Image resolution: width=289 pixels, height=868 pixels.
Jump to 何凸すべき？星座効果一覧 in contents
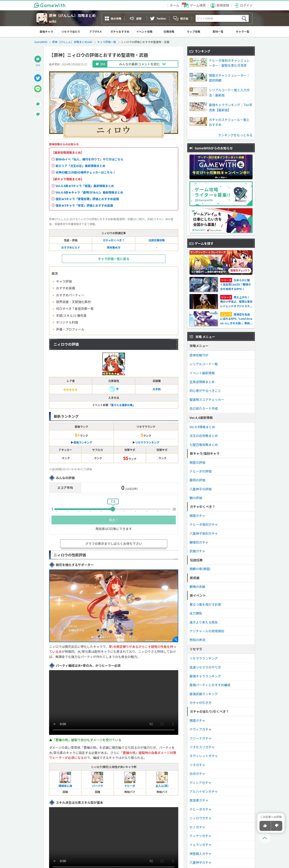(x=75, y=309)
